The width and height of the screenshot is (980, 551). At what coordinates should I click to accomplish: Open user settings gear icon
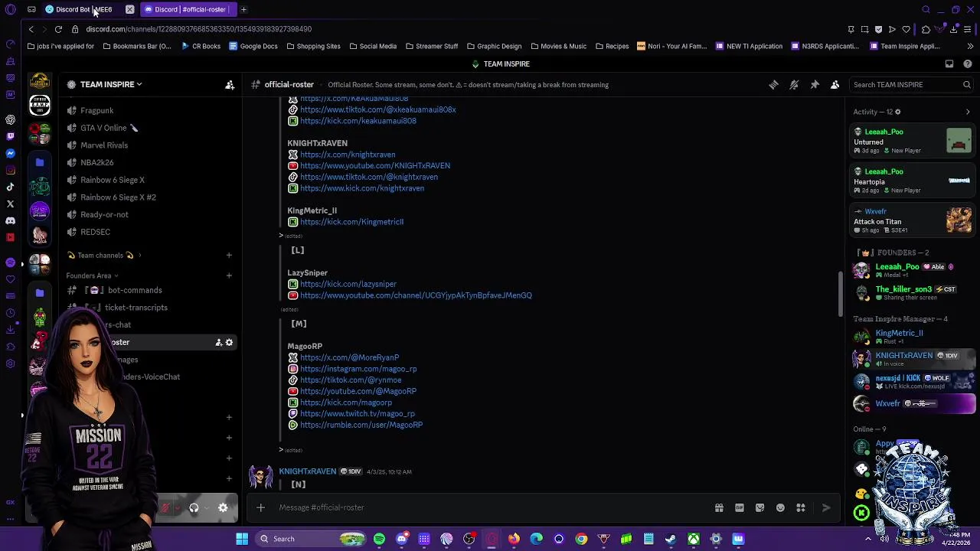(223, 507)
